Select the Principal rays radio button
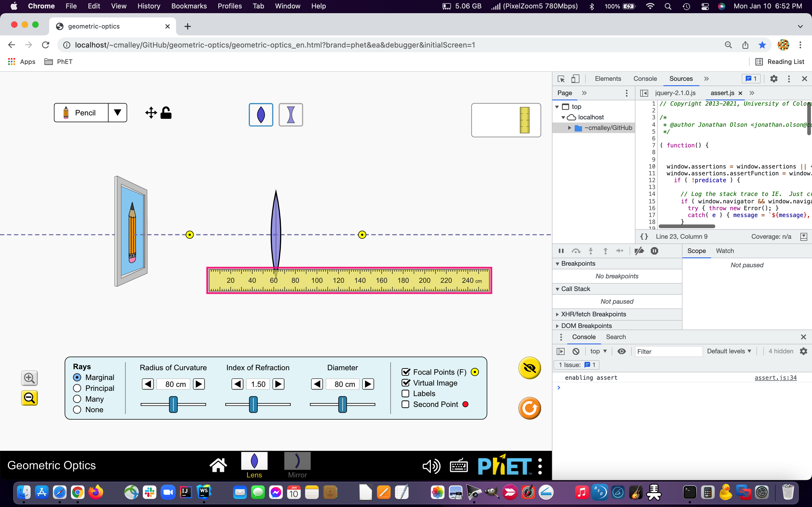Image resolution: width=812 pixels, height=507 pixels. 77,388
